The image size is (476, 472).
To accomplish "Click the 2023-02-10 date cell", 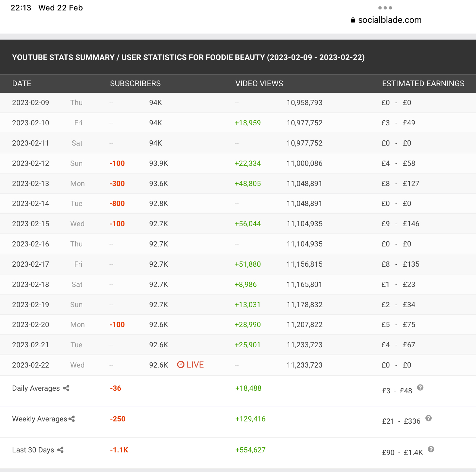I will pos(31,123).
